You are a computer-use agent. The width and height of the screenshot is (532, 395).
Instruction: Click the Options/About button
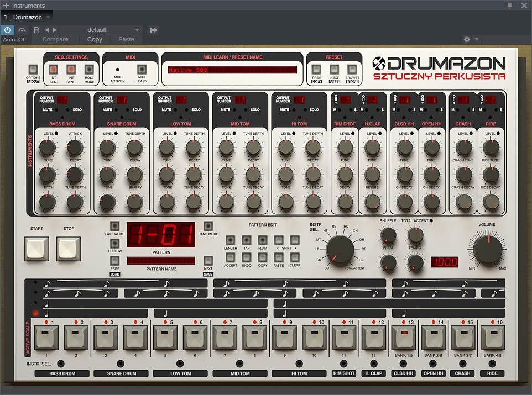(x=33, y=70)
